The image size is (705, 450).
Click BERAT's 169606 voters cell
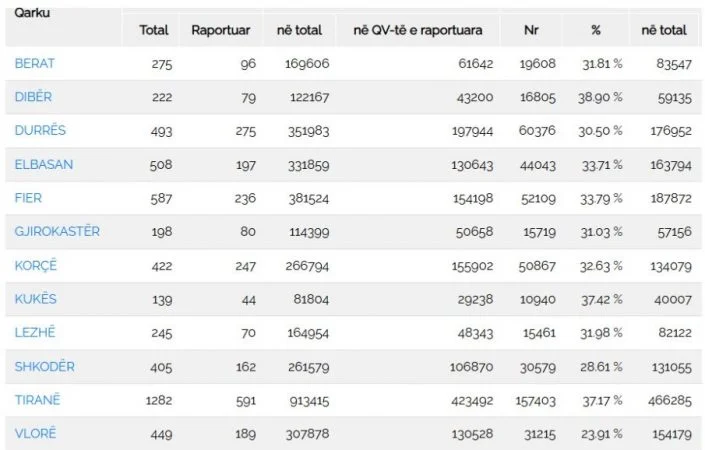pos(307,64)
